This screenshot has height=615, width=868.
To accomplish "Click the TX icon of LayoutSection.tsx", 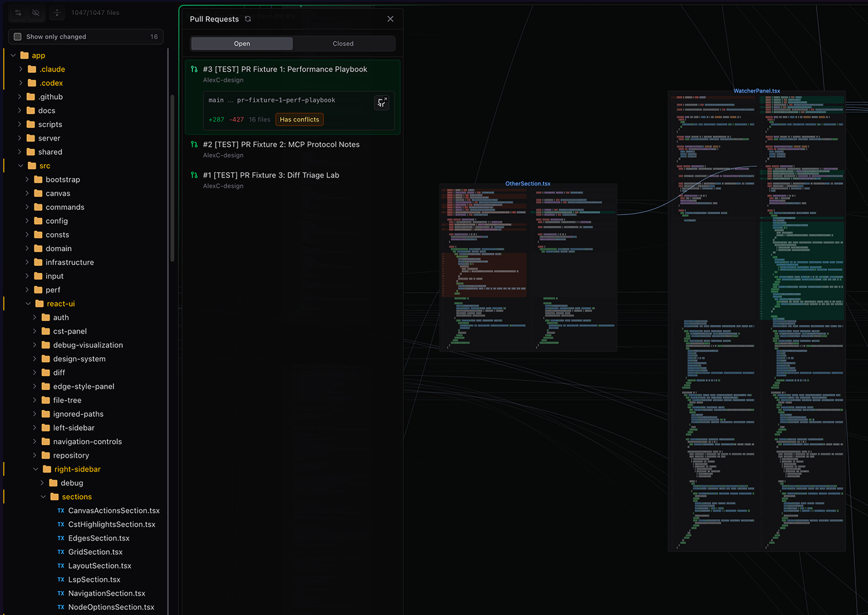I will click(61, 565).
